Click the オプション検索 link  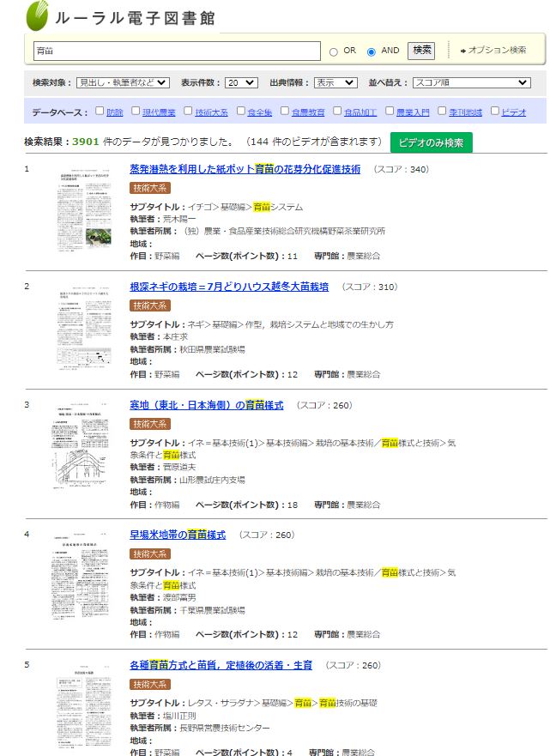click(496, 51)
